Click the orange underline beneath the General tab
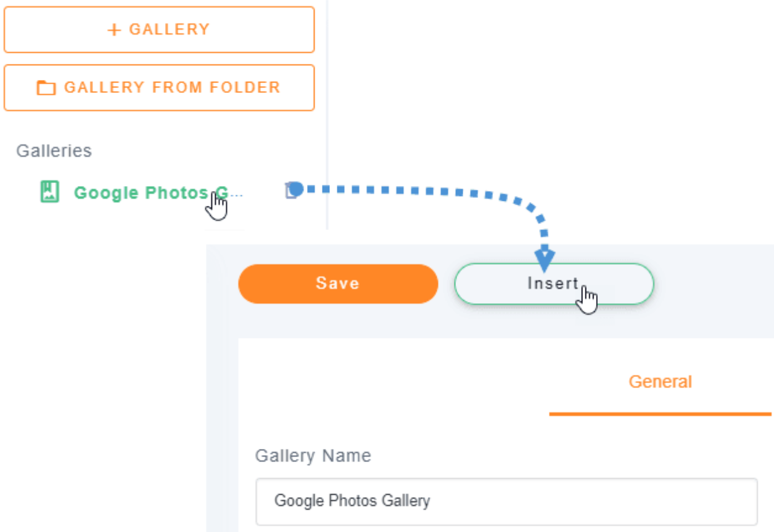This screenshot has height=532, width=774. 660,414
